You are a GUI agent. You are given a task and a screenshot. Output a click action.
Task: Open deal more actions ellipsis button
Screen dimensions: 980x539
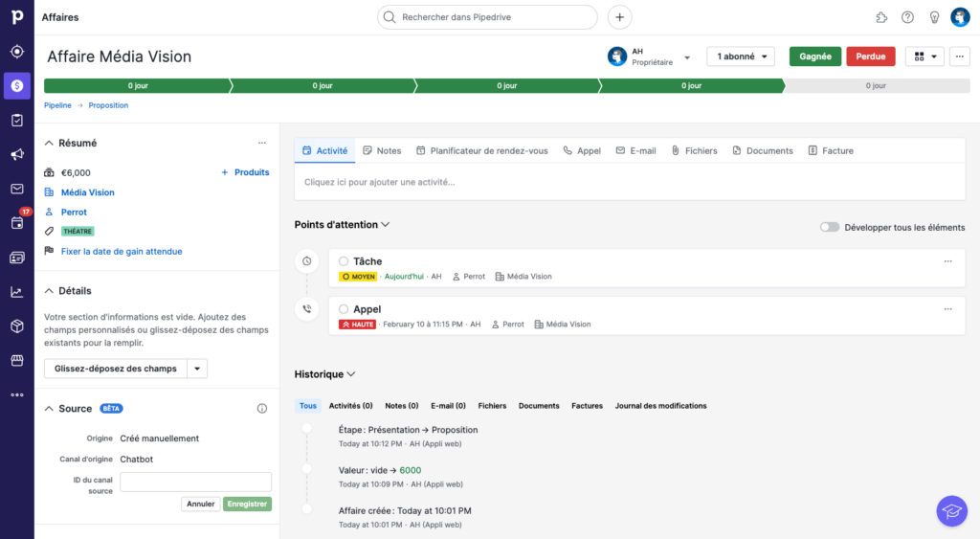tap(959, 56)
